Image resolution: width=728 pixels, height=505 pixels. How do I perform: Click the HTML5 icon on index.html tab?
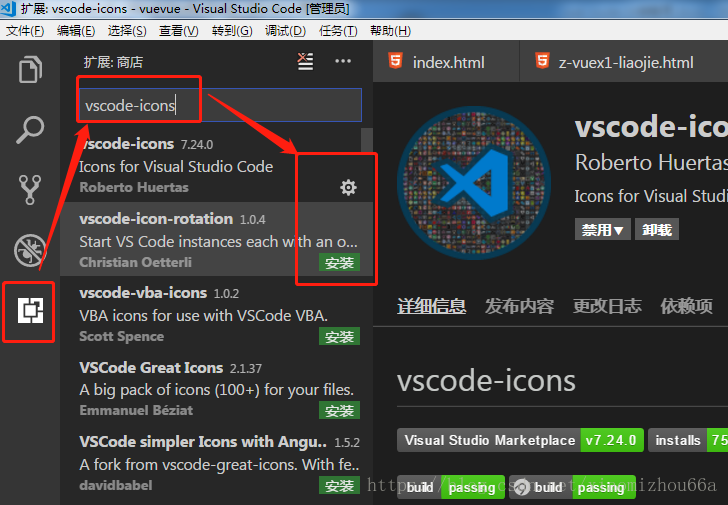tap(395, 61)
